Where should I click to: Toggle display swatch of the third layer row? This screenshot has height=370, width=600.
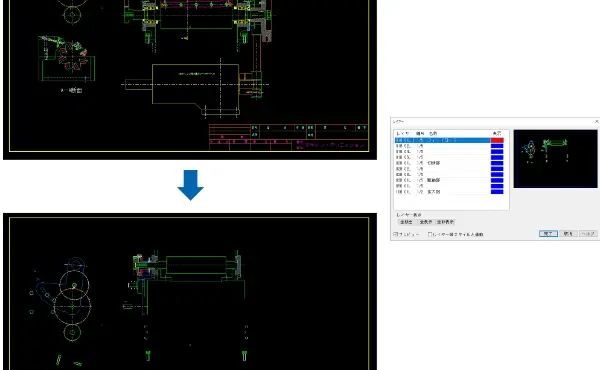[497, 152]
